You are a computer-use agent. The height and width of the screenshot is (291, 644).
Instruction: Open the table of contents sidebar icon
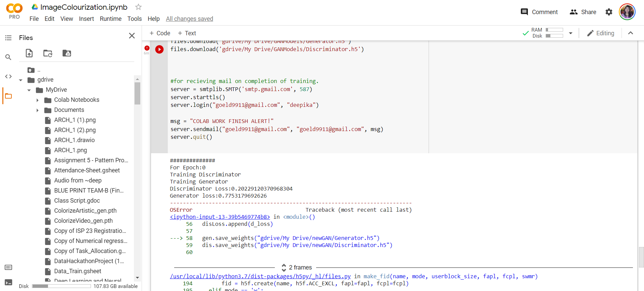coord(8,38)
